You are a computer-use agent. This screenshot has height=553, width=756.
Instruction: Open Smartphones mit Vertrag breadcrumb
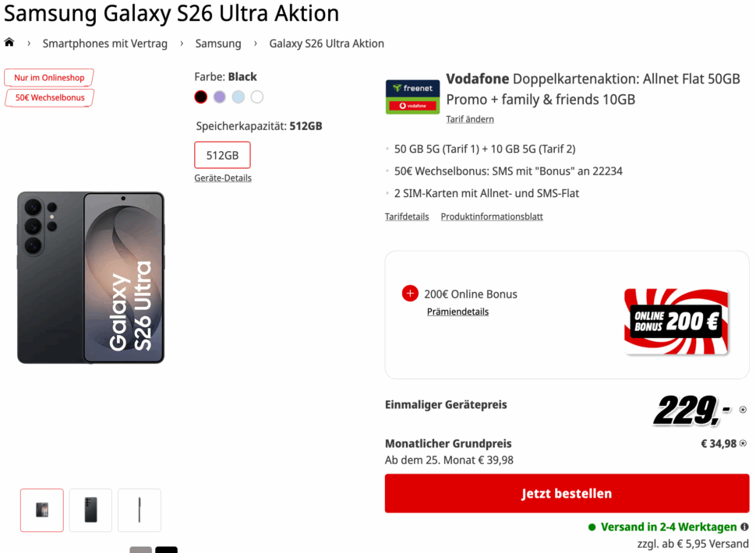[x=105, y=44]
